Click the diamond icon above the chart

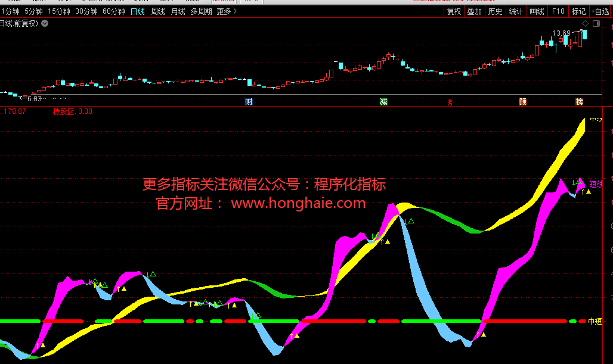pyautogui.click(x=585, y=23)
